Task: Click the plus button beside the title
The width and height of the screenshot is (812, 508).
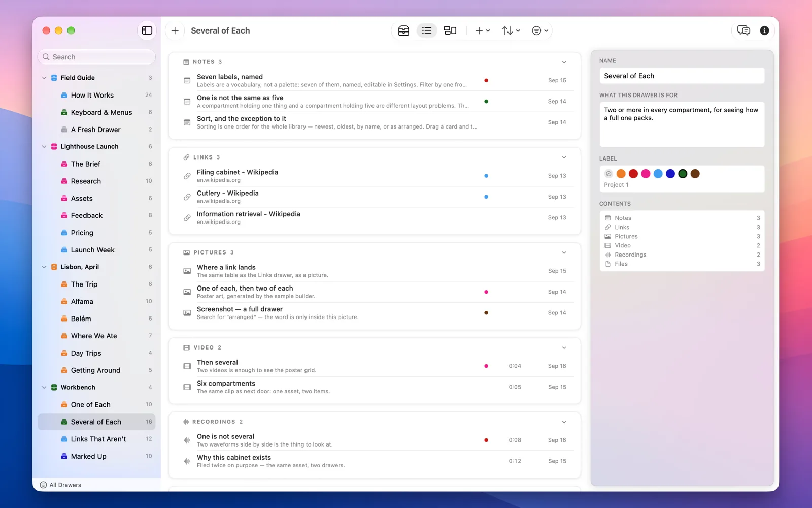Action: click(175, 30)
